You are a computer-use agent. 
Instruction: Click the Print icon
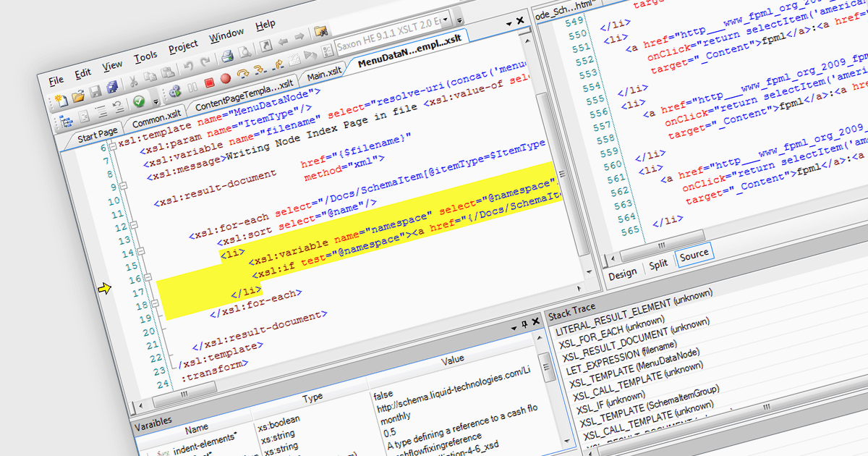[x=228, y=56]
